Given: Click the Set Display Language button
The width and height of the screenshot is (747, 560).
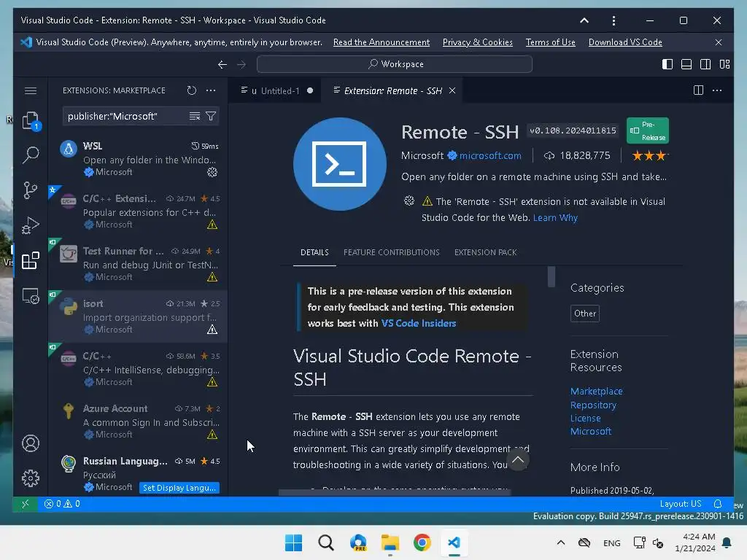Looking at the screenshot, I should pyautogui.click(x=179, y=488).
